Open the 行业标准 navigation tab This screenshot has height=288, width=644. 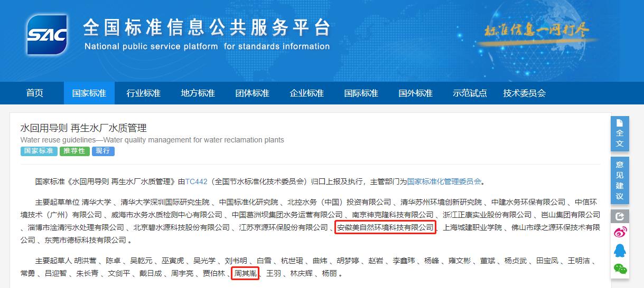point(144,93)
